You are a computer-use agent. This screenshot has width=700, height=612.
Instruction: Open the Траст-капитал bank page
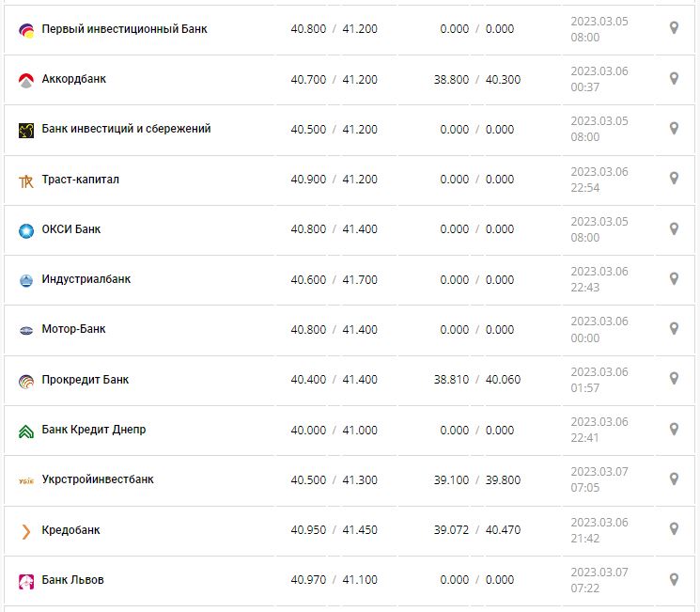coord(81,180)
